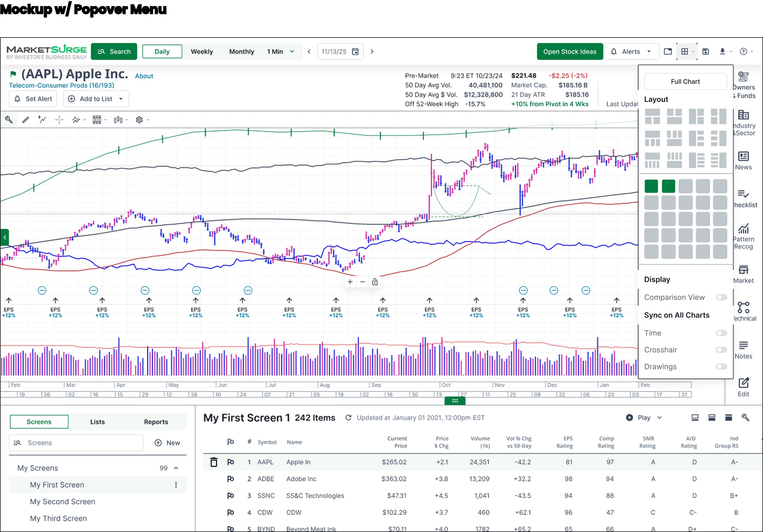Switch to the Lists tab

pos(97,422)
